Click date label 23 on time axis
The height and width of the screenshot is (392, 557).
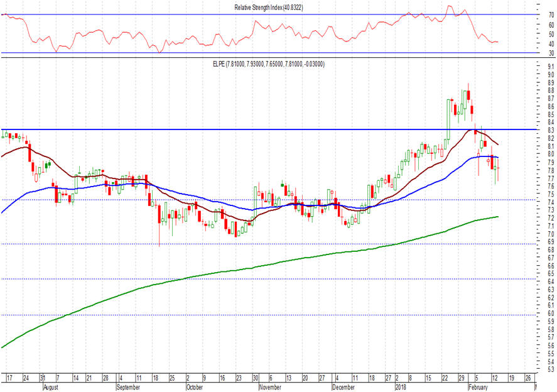pyautogui.click(x=239, y=378)
